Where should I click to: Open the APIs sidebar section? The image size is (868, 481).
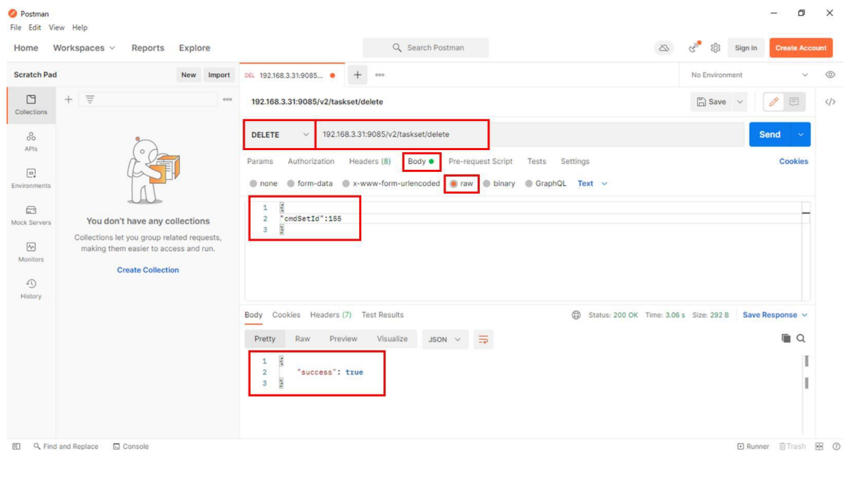[31, 141]
